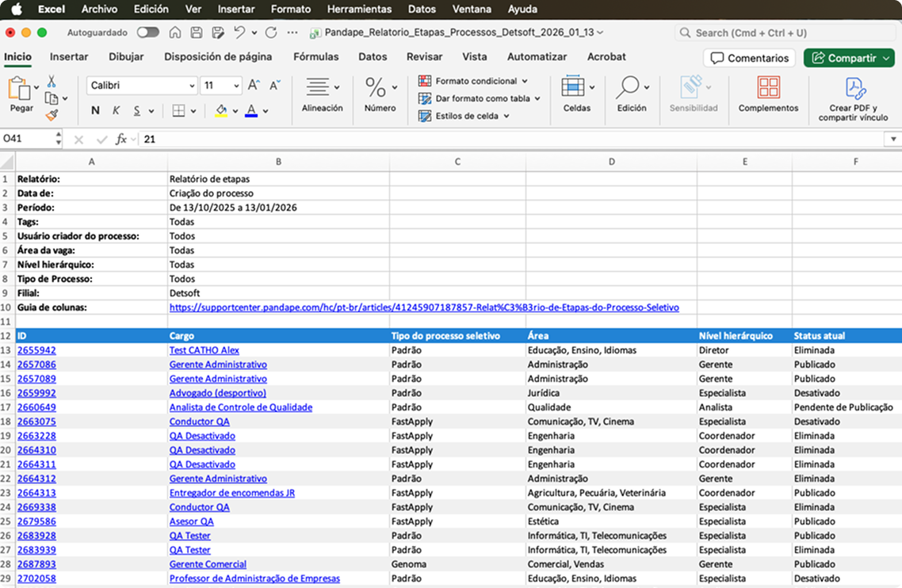Expand the Formato condicional dropdown
Screen dimensions: 902x588
point(524,81)
